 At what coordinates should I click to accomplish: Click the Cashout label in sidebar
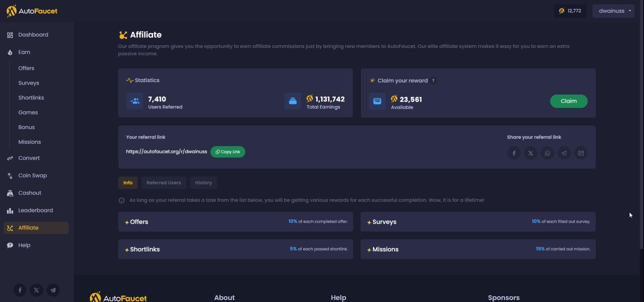coord(30,193)
